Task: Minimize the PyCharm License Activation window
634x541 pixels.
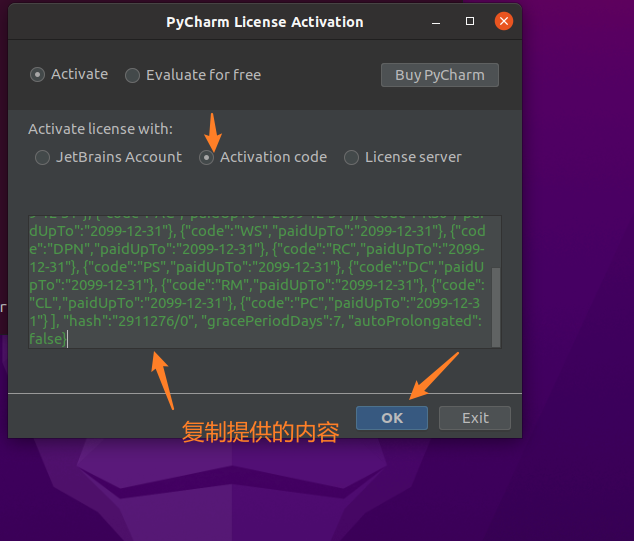Action: [x=436, y=22]
